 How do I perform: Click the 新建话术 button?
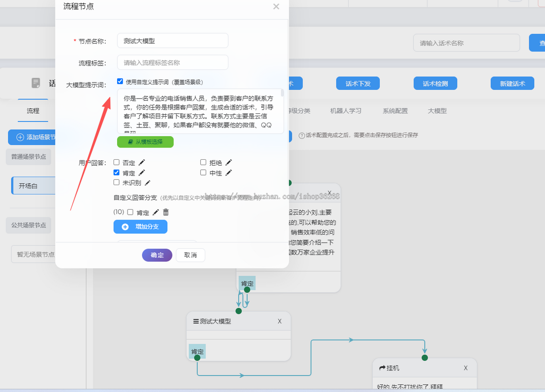[512, 83]
